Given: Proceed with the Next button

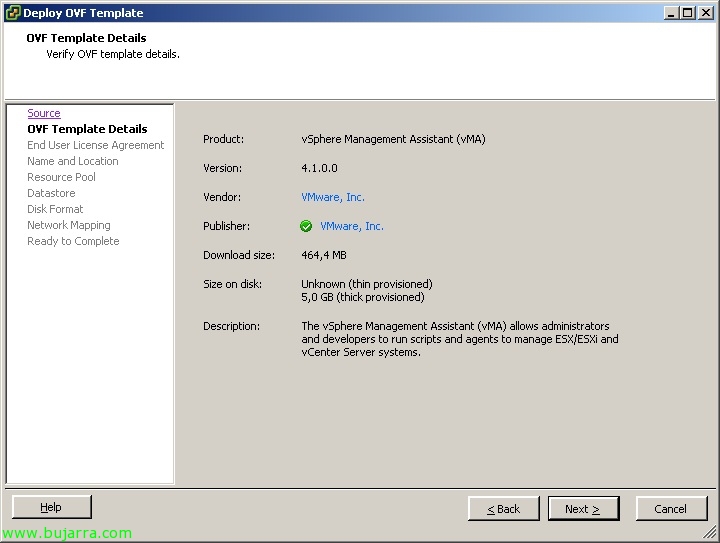Looking at the screenshot, I should tap(584, 509).
